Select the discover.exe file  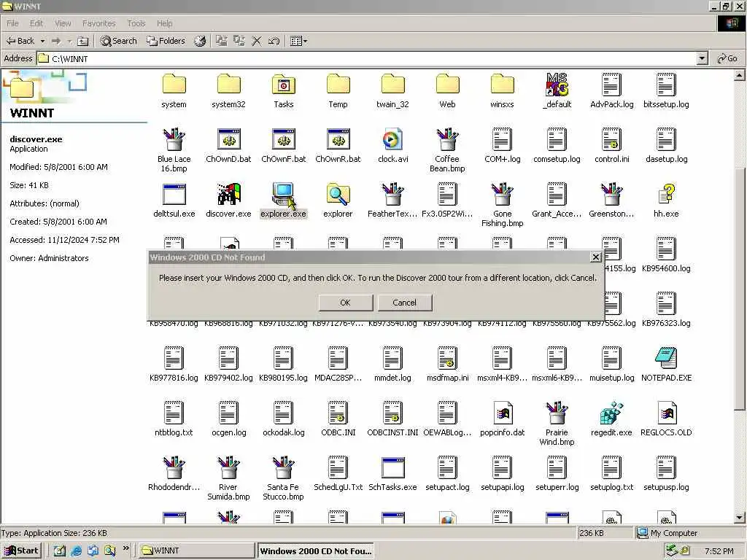[228, 201]
